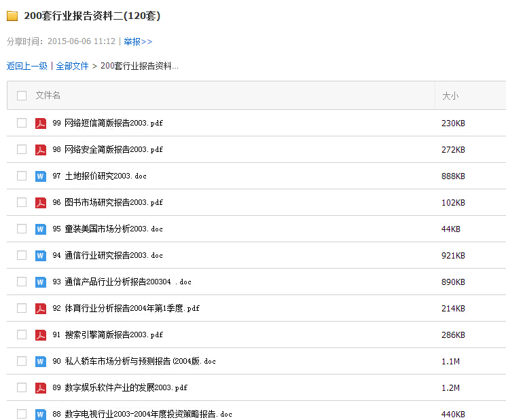
Task: Select checkbox for 95 童装美国市场分析2003.doc
Action: tap(22, 229)
